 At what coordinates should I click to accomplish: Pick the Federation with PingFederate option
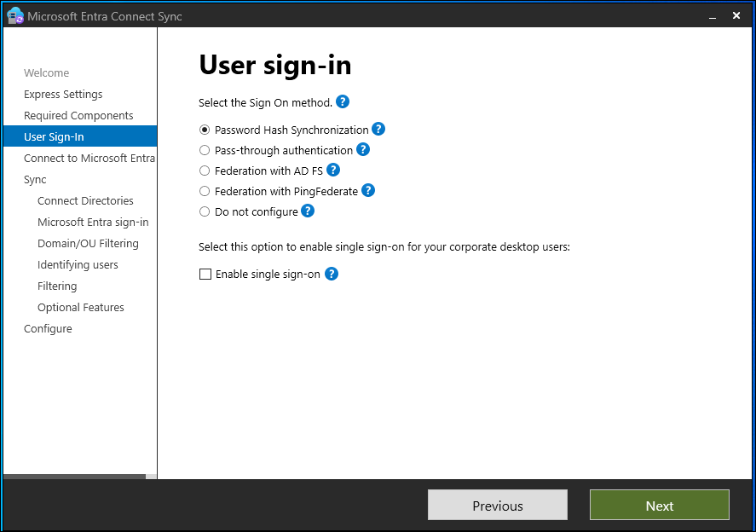click(205, 192)
